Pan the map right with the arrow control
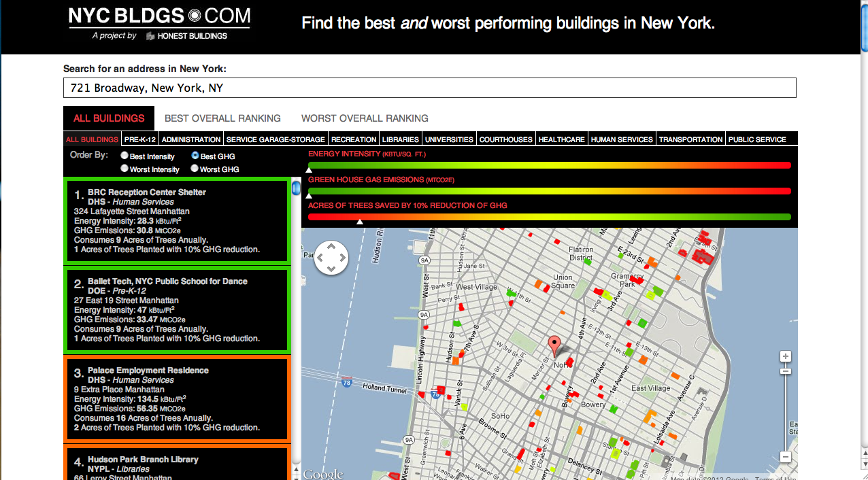 point(342,258)
